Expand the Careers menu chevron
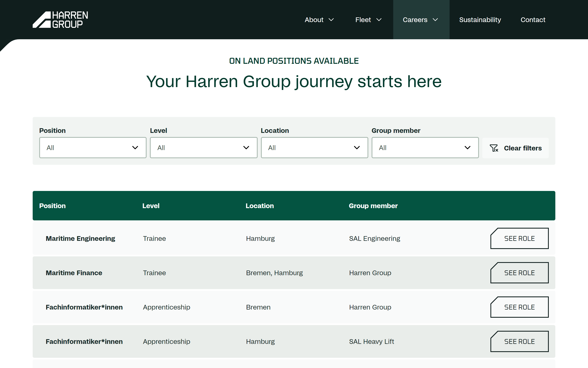This screenshot has height=368, width=588. 435,20
